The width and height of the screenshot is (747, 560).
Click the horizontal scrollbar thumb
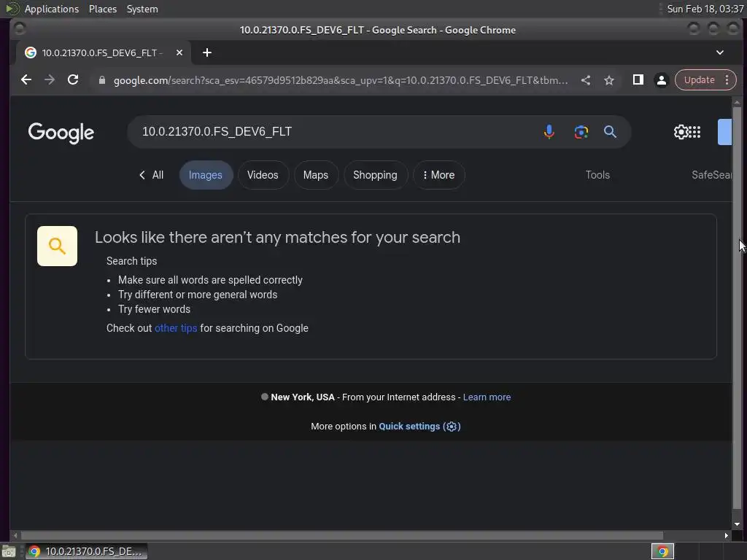pyautogui.click(x=341, y=536)
